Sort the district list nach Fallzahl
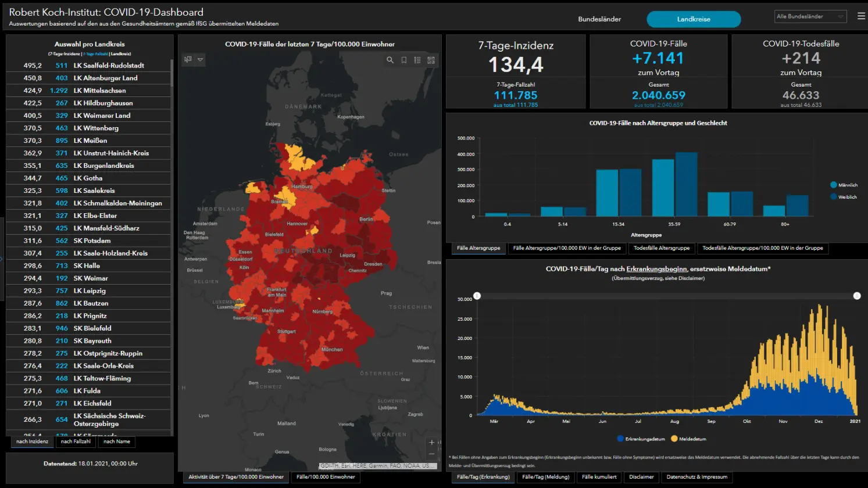This screenshot has width=868, height=488. tap(76, 442)
